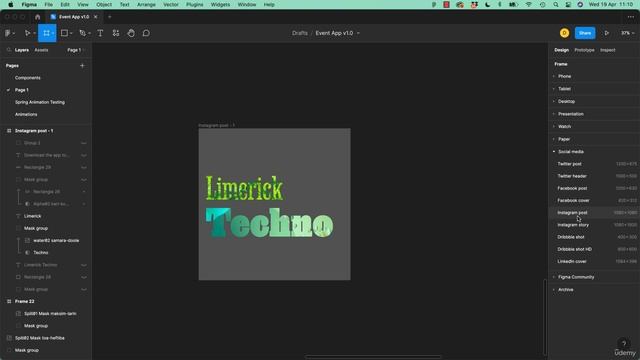
Task: Click the Share button
Action: point(585,33)
